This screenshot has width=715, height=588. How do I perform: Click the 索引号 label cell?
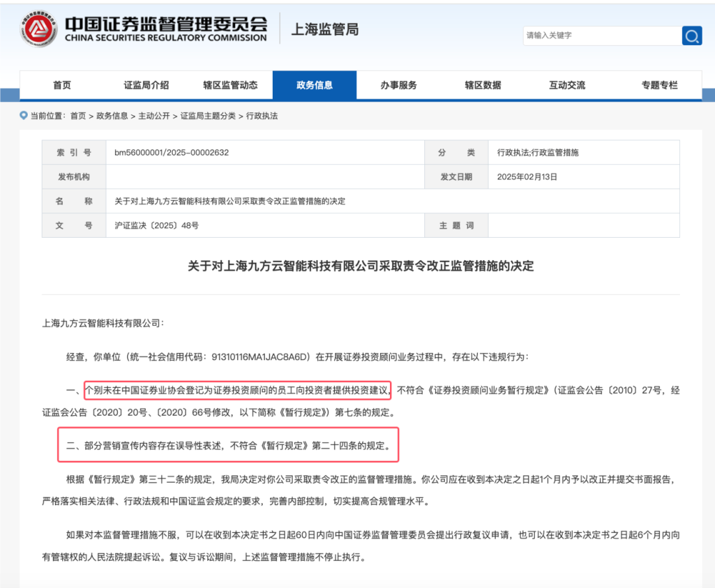pyautogui.click(x=74, y=152)
